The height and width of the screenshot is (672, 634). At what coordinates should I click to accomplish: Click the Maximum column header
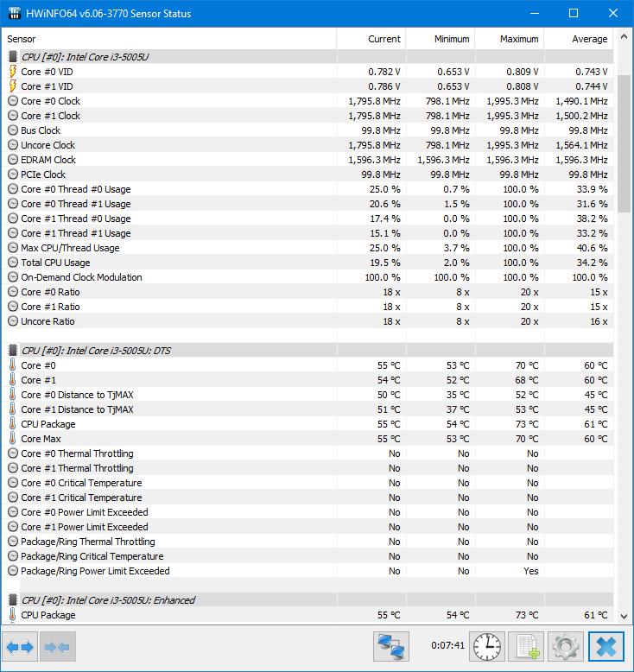[x=510, y=39]
